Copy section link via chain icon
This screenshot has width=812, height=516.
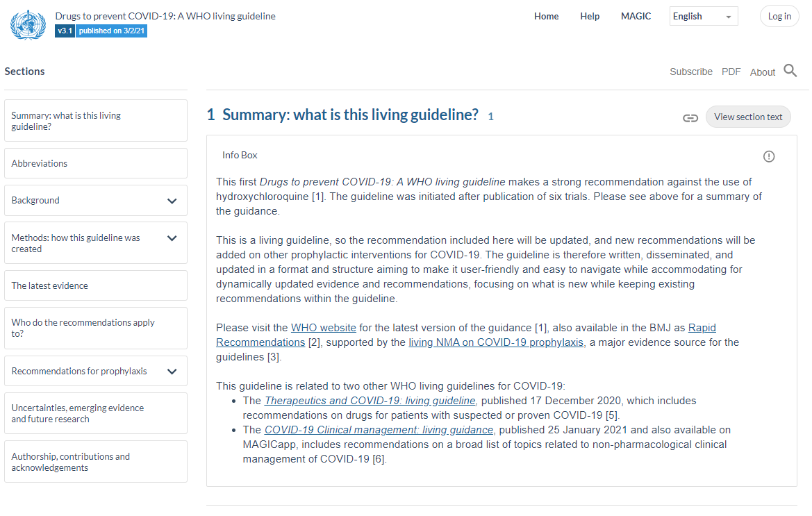(x=690, y=118)
